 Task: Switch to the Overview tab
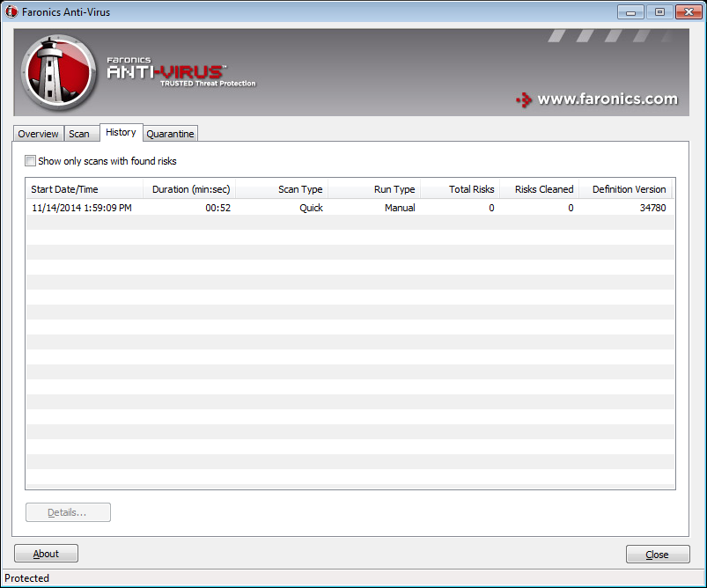coord(39,134)
